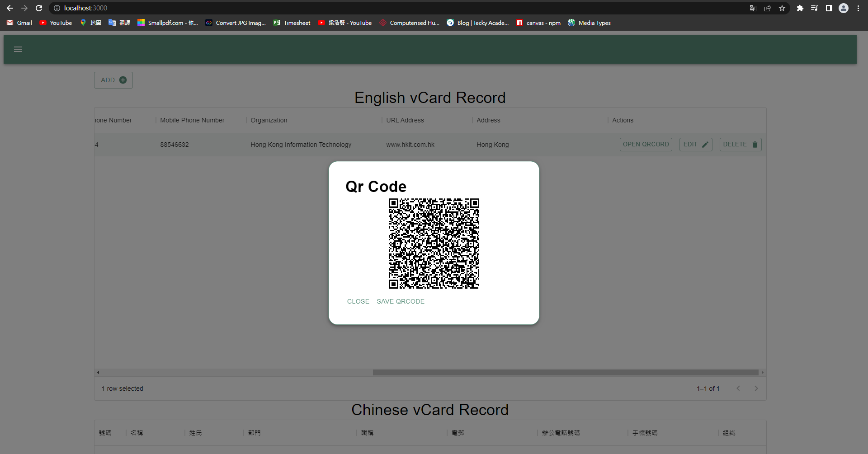This screenshot has height=454, width=868.
Task: Select the www.hkit.com.hk URL cell
Action: pyautogui.click(x=410, y=145)
